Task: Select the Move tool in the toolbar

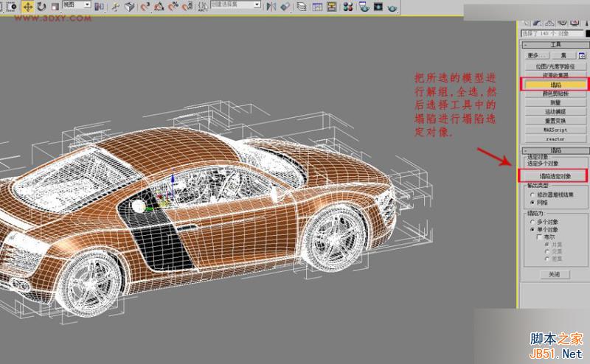Action: click(27, 6)
